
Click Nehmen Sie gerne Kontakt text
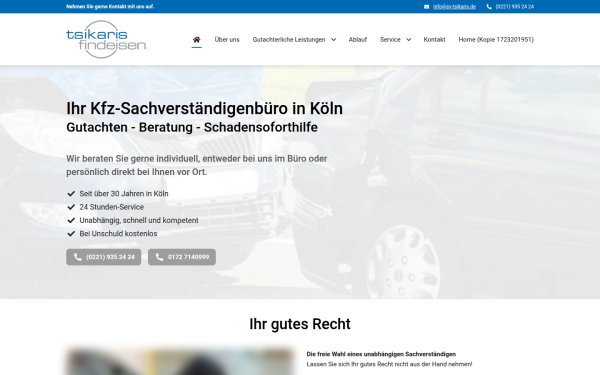110,7
